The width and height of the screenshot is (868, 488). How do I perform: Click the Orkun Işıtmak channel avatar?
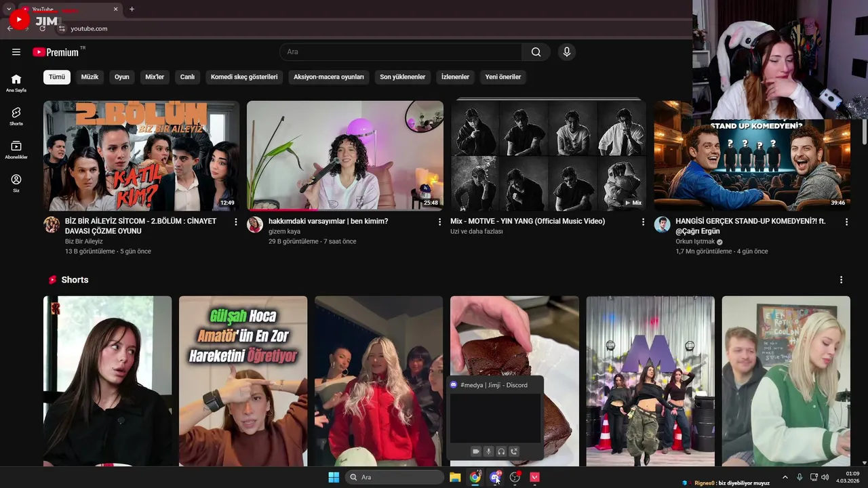pos(662,225)
